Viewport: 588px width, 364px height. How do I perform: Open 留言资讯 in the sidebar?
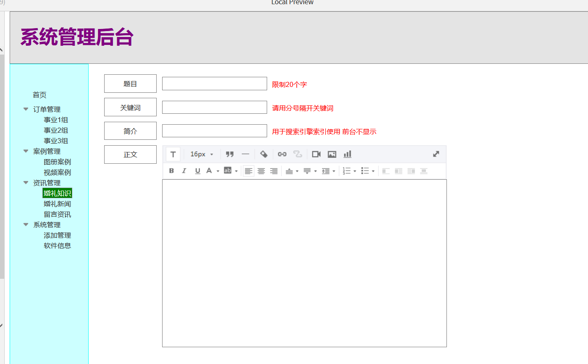click(57, 214)
